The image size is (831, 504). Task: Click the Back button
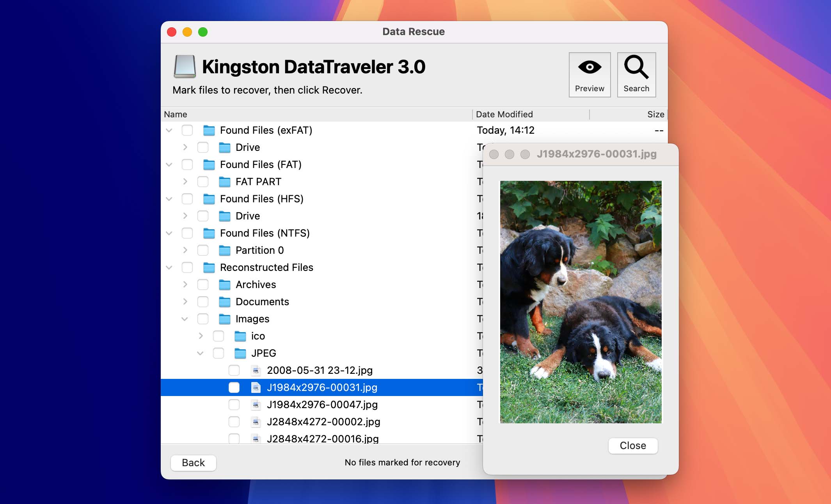point(193,463)
